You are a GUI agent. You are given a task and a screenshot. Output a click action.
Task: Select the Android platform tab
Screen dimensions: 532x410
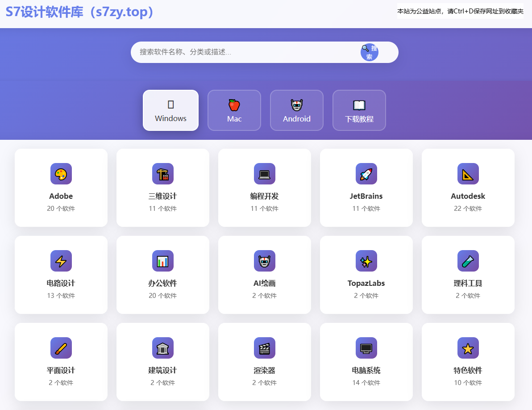[x=297, y=110]
